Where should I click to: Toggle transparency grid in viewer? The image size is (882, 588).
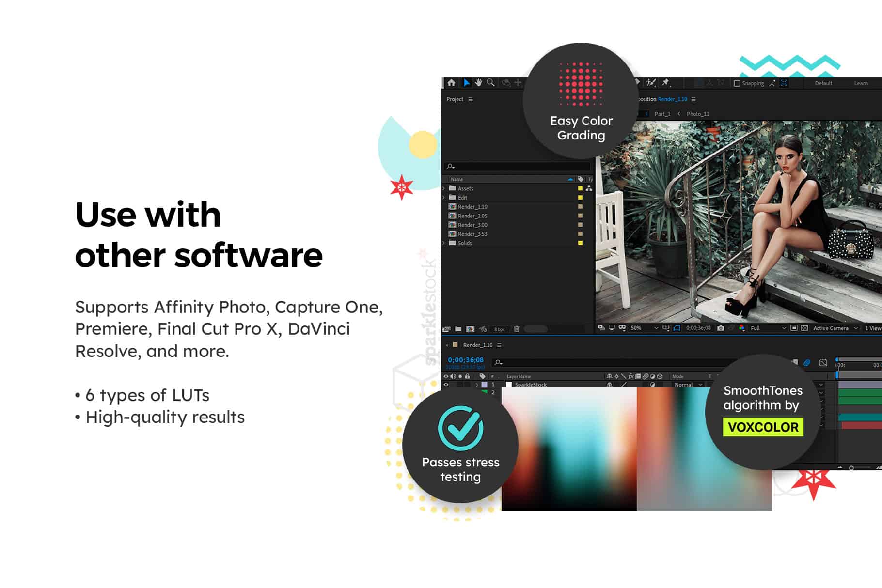804,328
